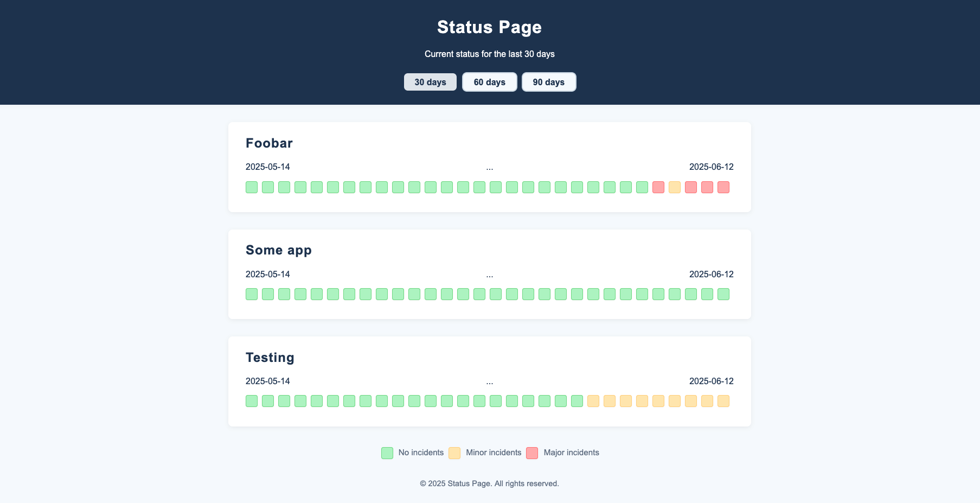This screenshot has height=503, width=980.
Task: Click the copyright footer link
Action: pos(489,483)
